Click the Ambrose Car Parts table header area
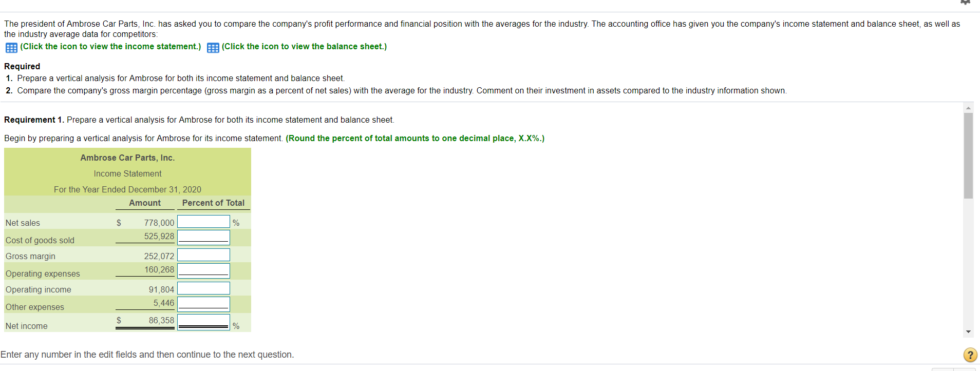Screen dimensions: 980x371 pos(127,158)
